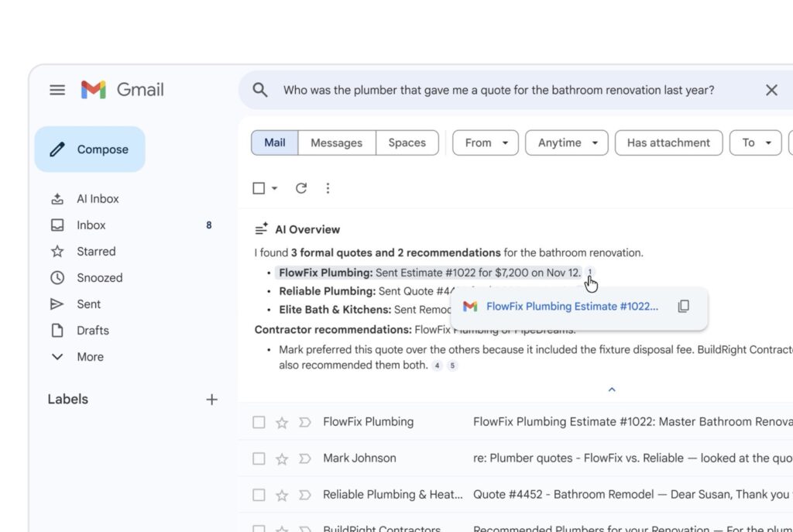Image resolution: width=793 pixels, height=532 pixels.
Task: Open the Drafts folder
Action: click(93, 330)
